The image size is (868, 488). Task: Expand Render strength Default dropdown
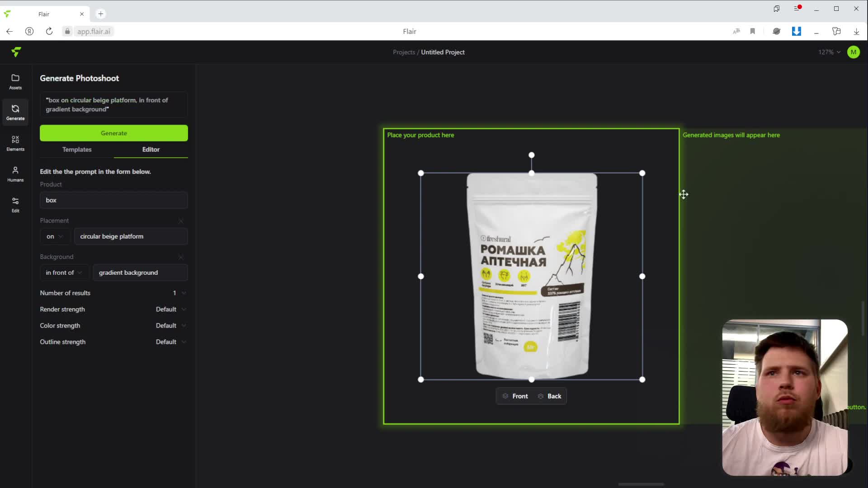tap(171, 310)
